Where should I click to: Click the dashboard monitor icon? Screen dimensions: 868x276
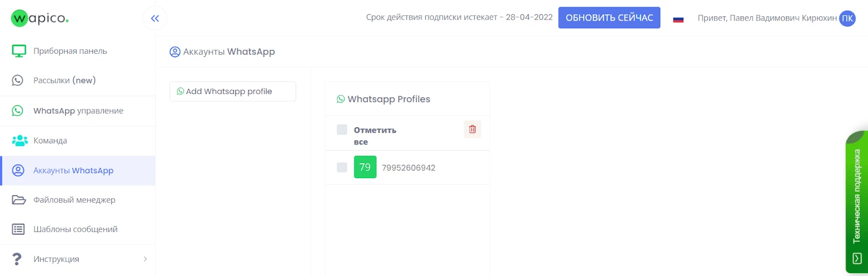click(19, 51)
